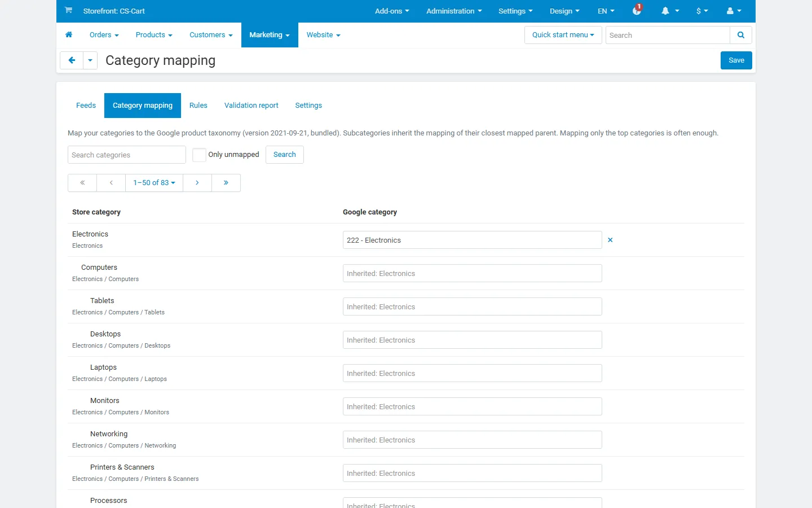812x508 pixels.
Task: Click the Printers & Scanners category name
Action: coord(122,467)
